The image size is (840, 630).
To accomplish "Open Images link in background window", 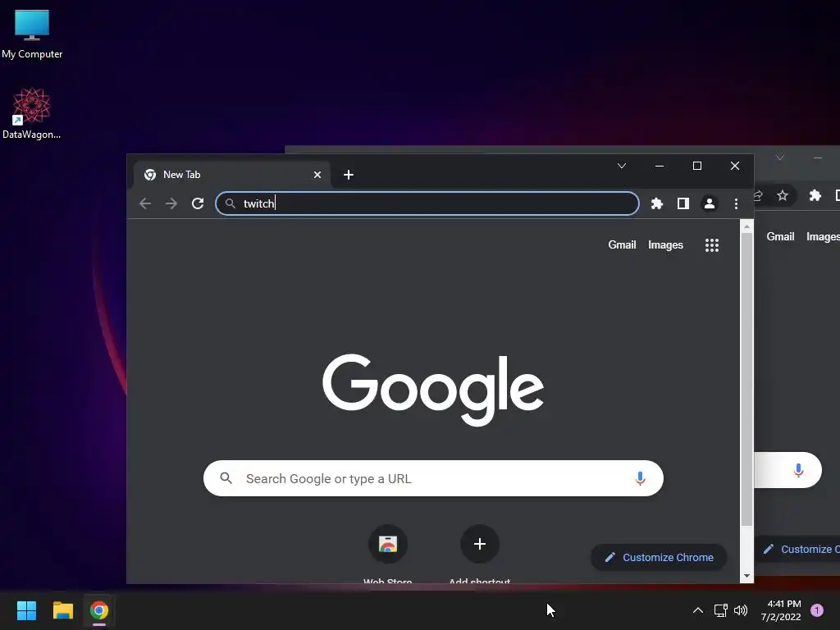I will coord(823,237).
